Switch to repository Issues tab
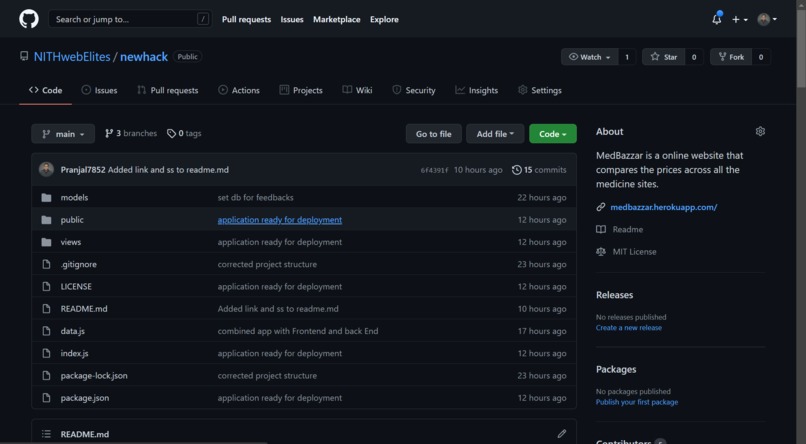 (x=99, y=90)
